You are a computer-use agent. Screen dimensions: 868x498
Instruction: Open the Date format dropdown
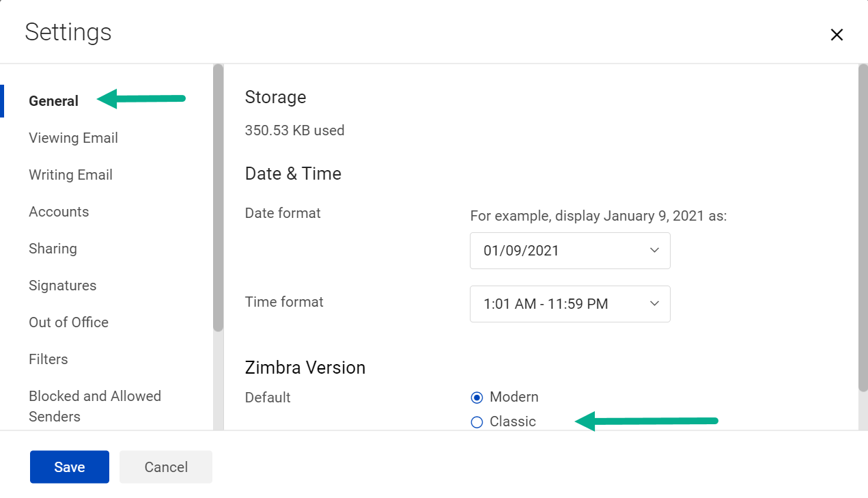click(570, 251)
